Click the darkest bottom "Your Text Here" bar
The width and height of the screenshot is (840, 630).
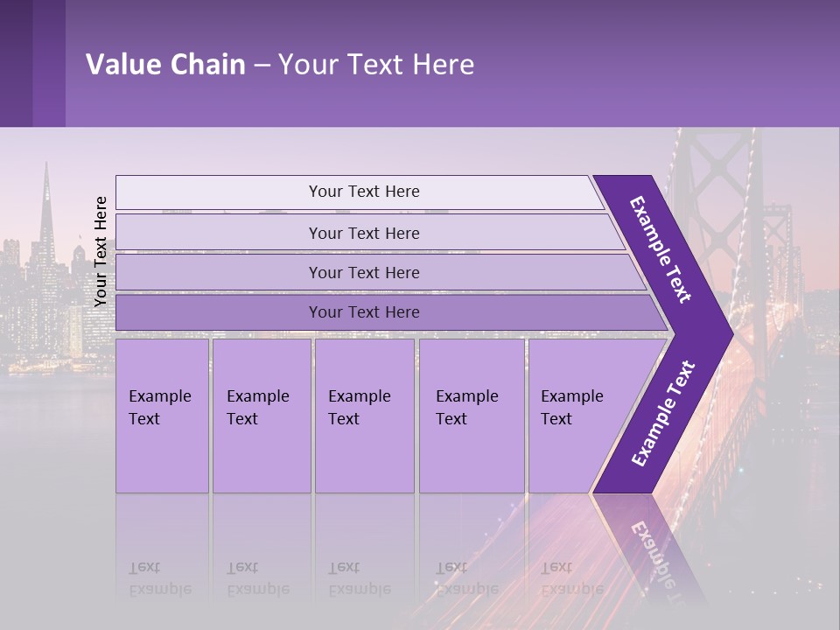(x=363, y=312)
